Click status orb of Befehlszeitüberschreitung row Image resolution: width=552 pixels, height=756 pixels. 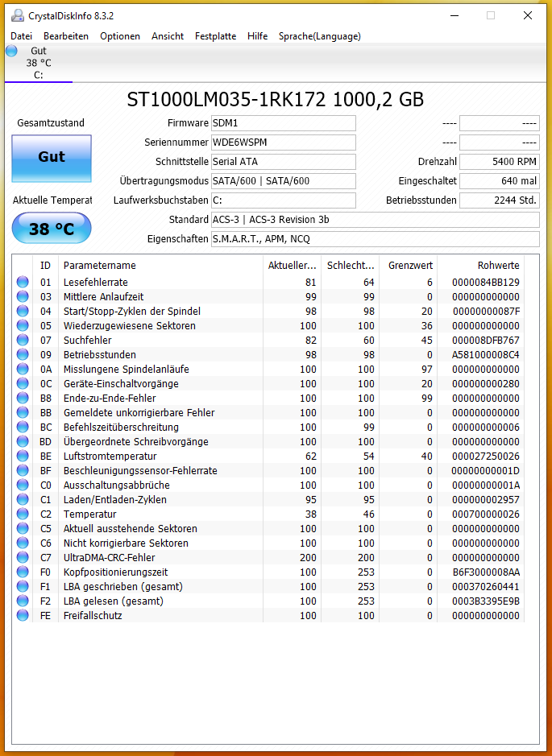point(23,427)
